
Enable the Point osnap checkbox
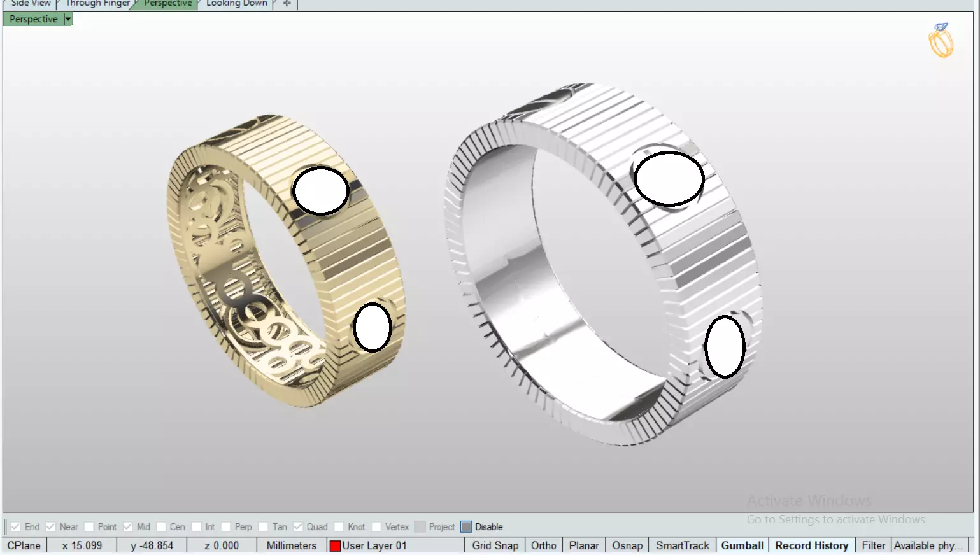[89, 527]
